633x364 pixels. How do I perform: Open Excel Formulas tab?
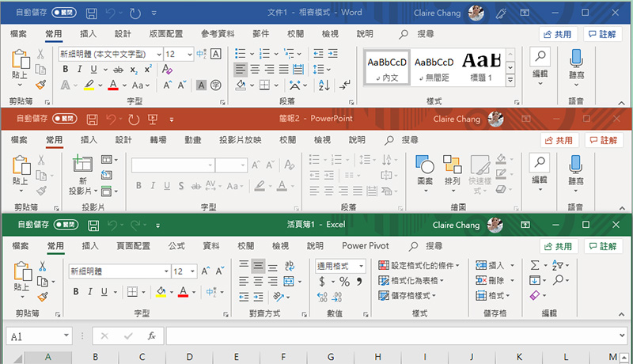pos(176,246)
